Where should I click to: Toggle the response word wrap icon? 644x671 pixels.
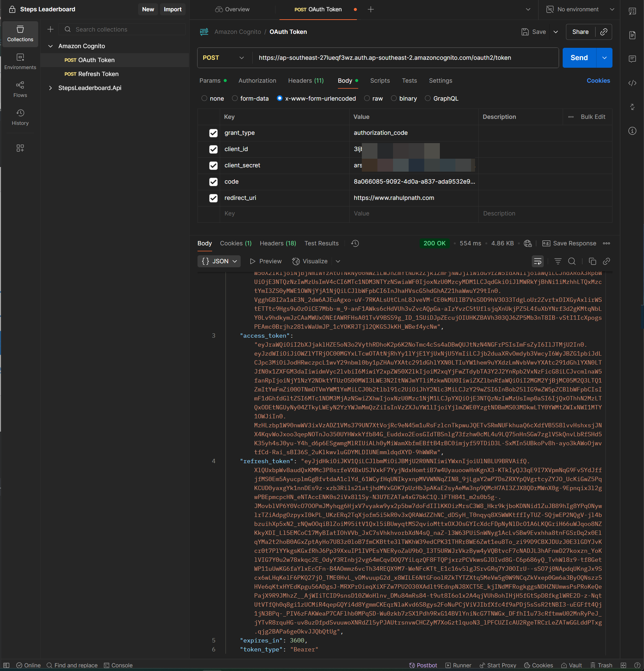537,261
